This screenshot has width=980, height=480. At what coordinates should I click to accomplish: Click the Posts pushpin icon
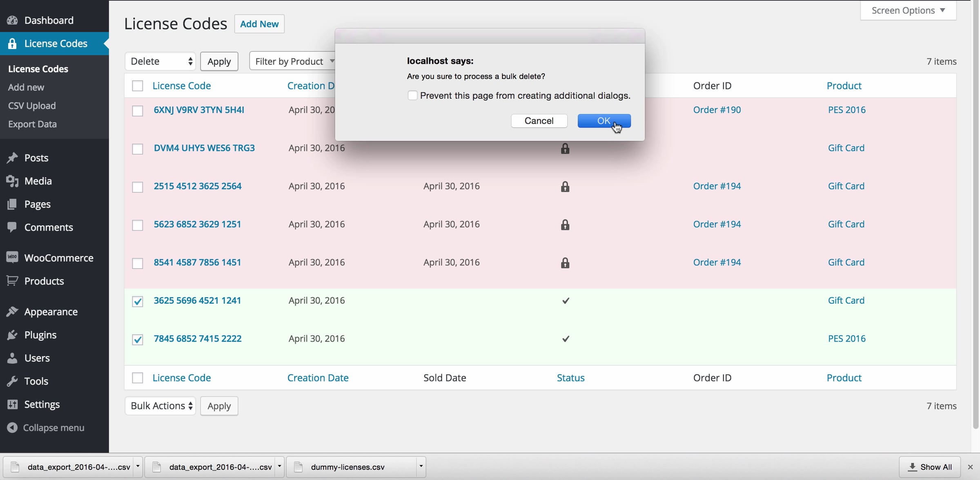(x=12, y=158)
